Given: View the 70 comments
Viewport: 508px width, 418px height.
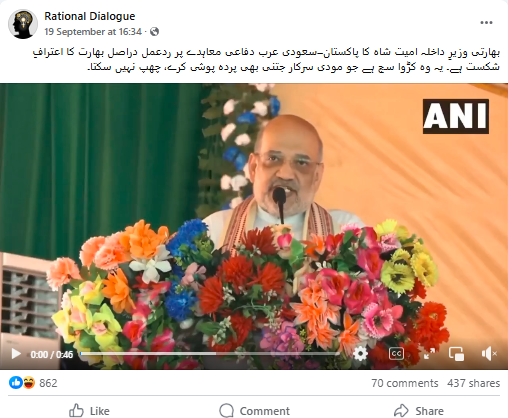Looking at the screenshot, I should [405, 383].
